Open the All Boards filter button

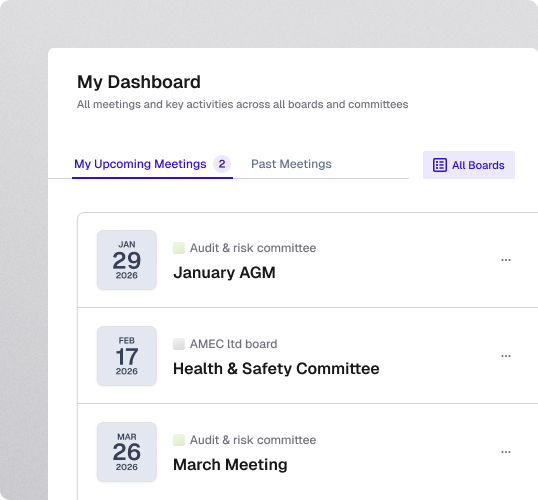469,165
